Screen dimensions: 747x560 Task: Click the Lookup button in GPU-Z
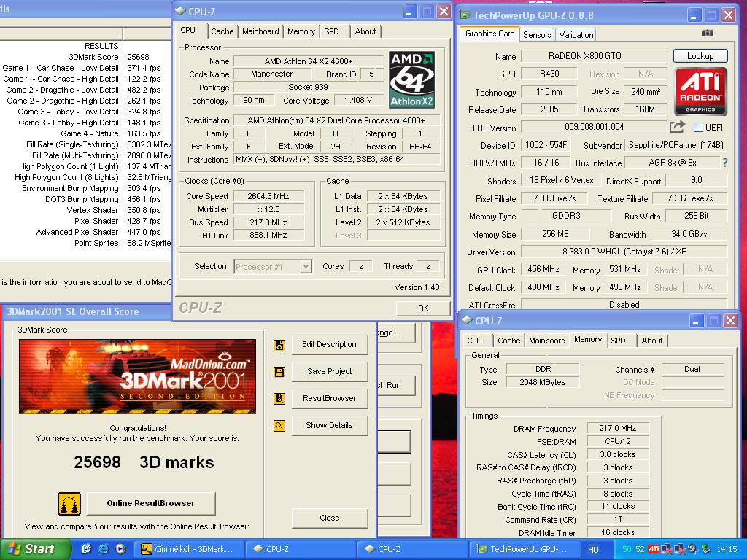tap(700, 55)
